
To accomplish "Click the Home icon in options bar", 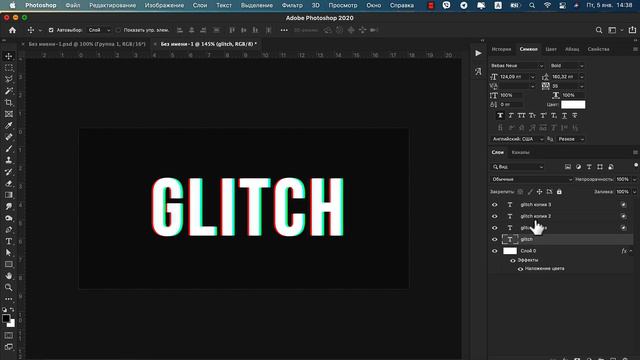I will [x=12, y=30].
